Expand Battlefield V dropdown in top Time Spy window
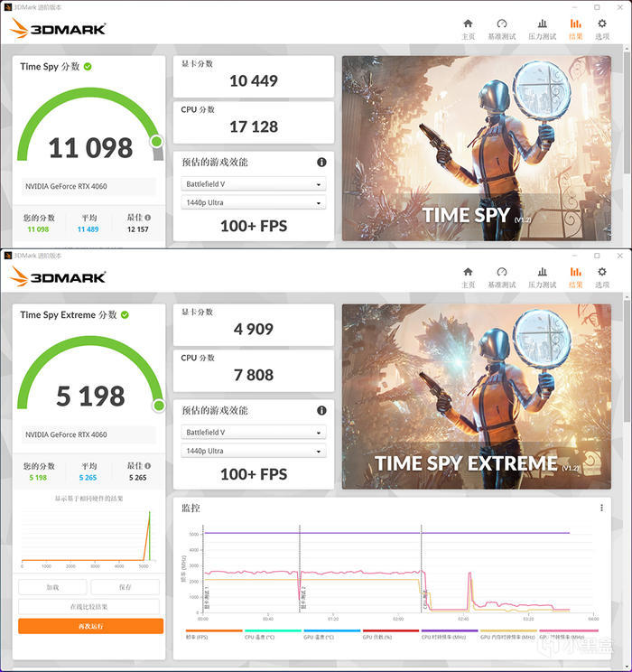 point(253,184)
